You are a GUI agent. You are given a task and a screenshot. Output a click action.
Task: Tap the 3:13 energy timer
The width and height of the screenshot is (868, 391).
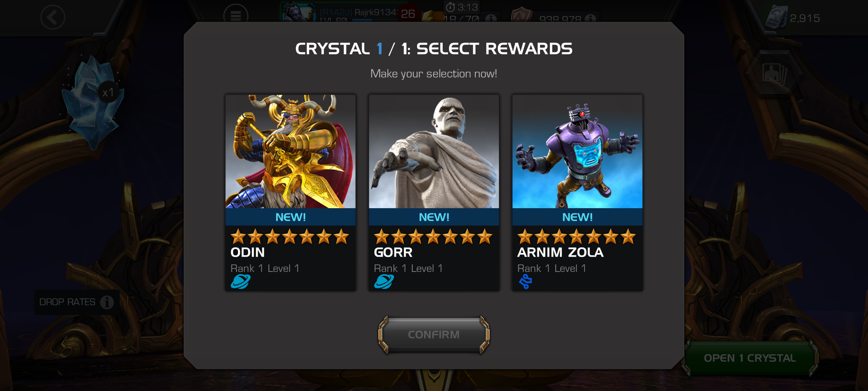click(x=462, y=7)
